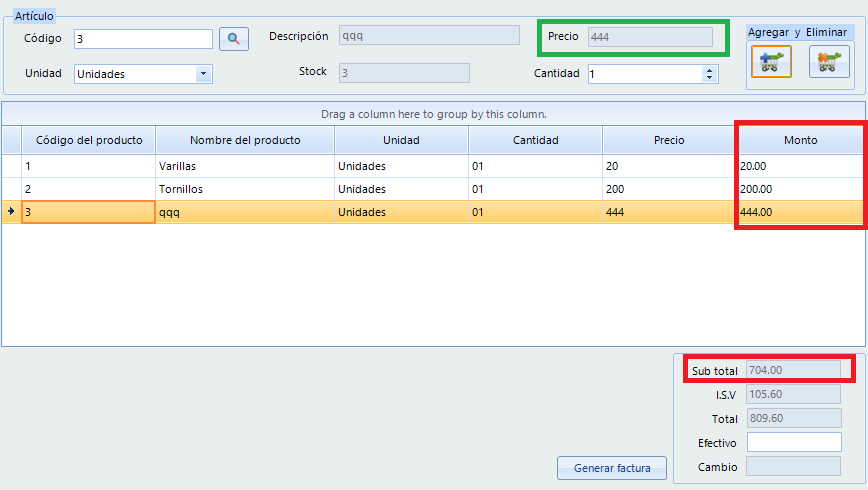The width and height of the screenshot is (868, 490).
Task: Decrease Cantidad with the down spinner arrow
Action: click(x=709, y=78)
